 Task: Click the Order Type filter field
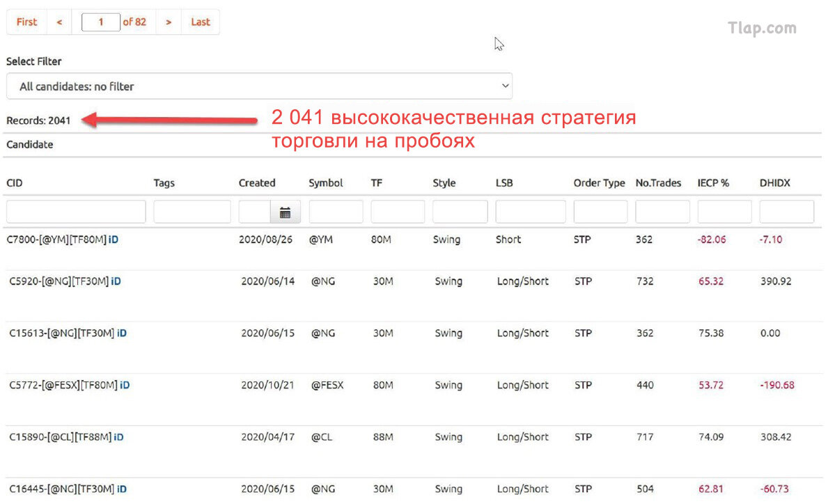coord(600,212)
